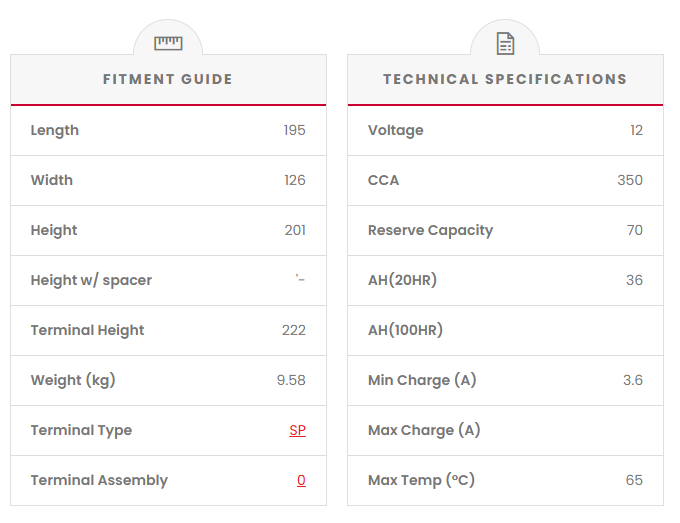Click the Height value 201
Image resolution: width=680 pixels, height=523 pixels.
click(294, 230)
